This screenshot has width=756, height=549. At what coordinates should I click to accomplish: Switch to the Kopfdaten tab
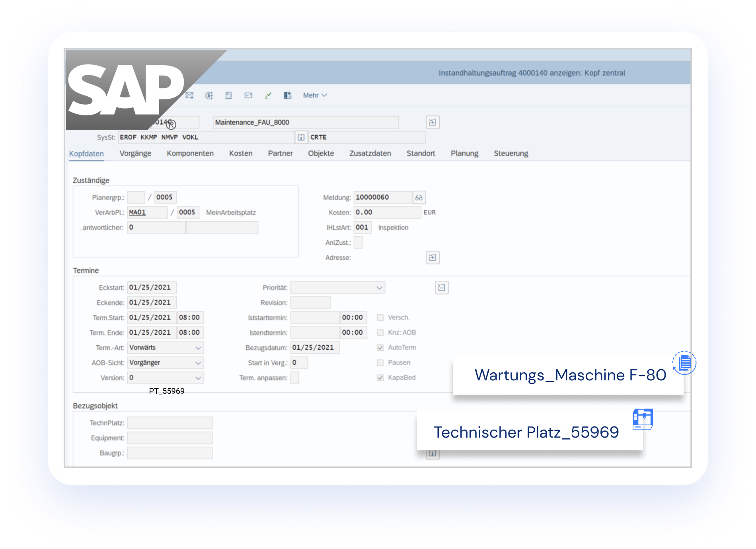click(x=86, y=154)
